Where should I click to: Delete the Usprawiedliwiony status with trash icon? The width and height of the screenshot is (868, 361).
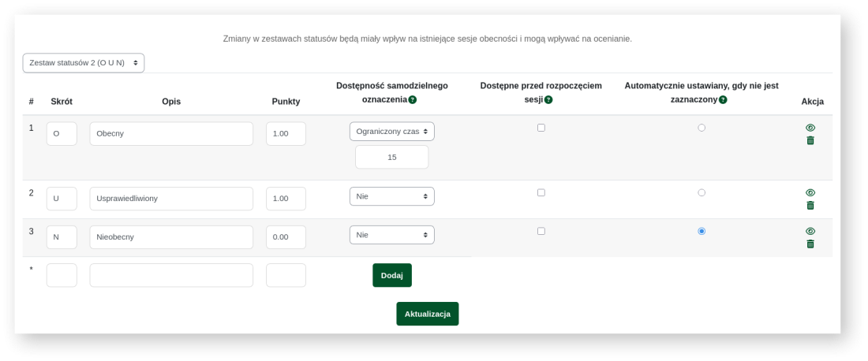[x=810, y=206]
